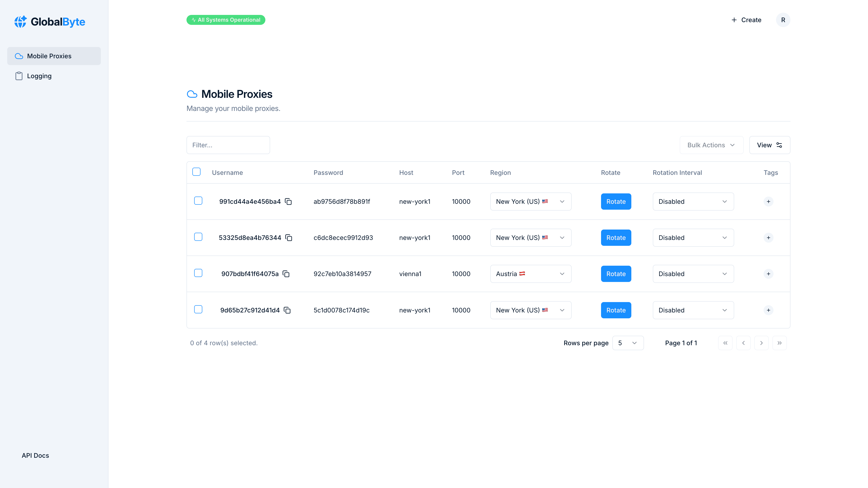This screenshot has width=868, height=488.
Task: Select the cloud icon beside Mobile Proxies
Action: coord(19,56)
